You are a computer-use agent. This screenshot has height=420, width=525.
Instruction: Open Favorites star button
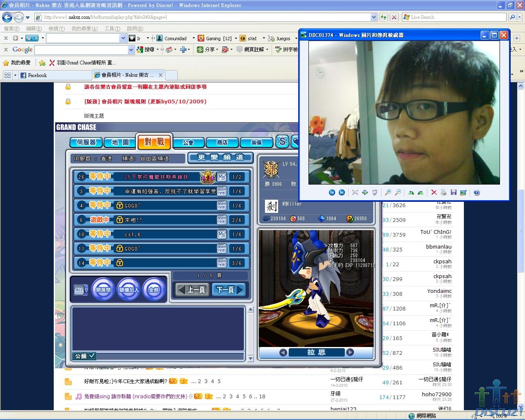coord(16,63)
